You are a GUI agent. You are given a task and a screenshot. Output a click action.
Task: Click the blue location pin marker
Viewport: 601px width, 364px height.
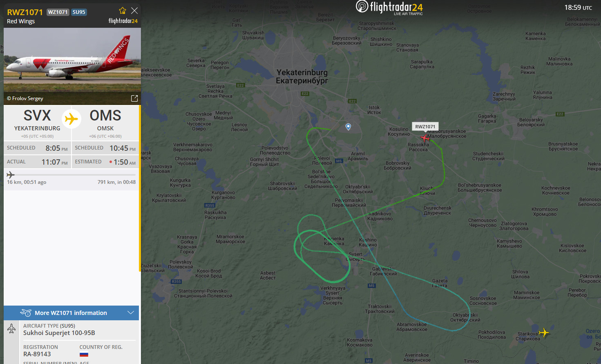(348, 127)
